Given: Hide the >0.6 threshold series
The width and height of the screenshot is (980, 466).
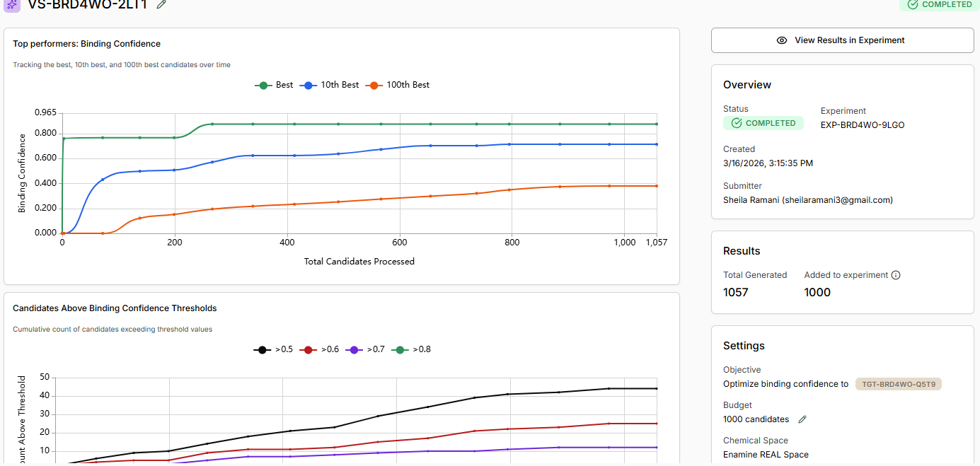Looking at the screenshot, I should 319,349.
